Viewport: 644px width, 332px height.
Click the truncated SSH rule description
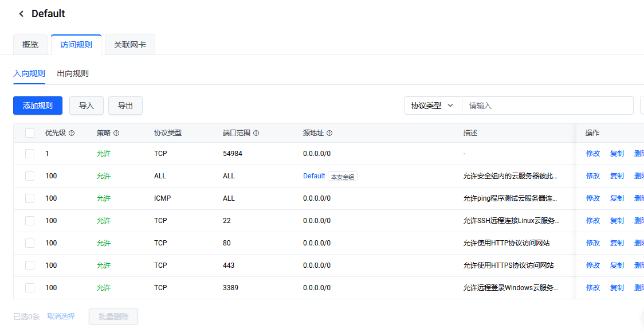coord(511,221)
